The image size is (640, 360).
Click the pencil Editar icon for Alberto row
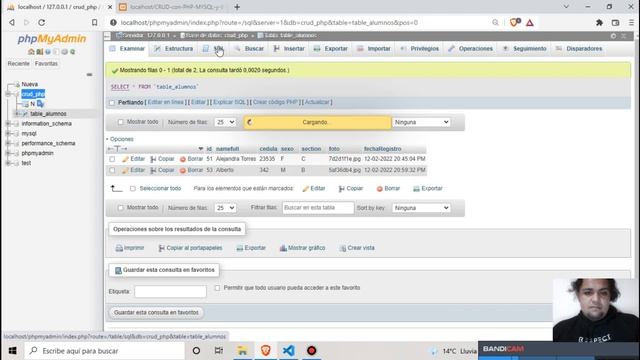pos(125,170)
